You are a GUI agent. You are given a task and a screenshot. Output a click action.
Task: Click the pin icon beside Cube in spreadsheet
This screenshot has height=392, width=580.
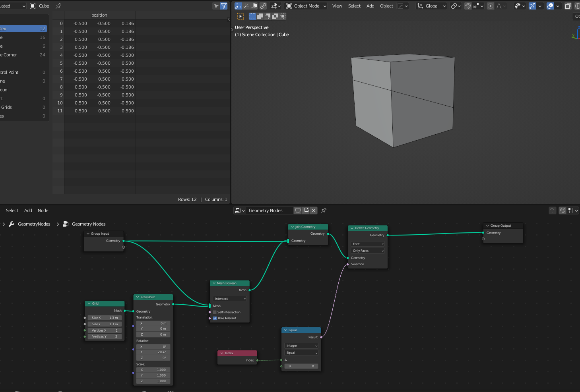tap(58, 6)
